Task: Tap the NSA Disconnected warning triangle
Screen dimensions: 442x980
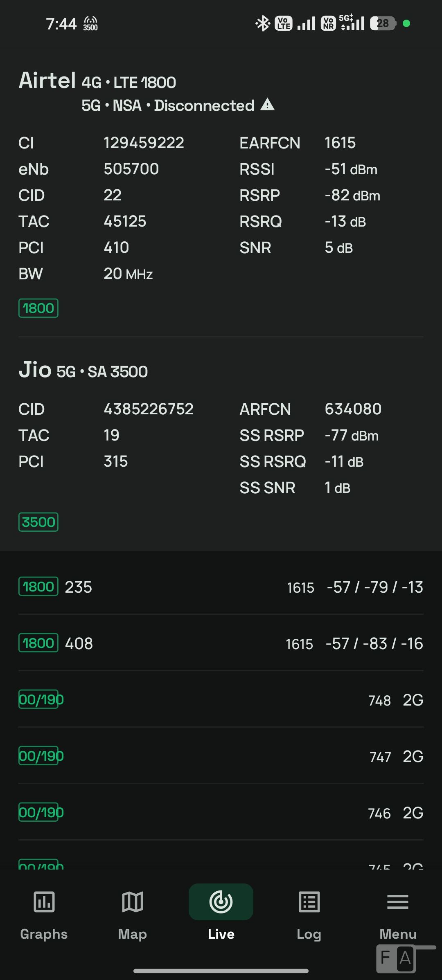Action: point(267,105)
